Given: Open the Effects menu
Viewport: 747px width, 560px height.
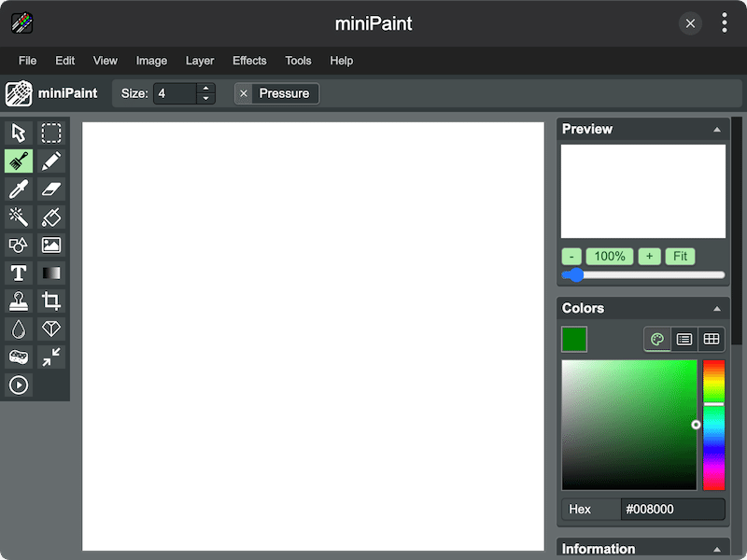Looking at the screenshot, I should coord(249,61).
